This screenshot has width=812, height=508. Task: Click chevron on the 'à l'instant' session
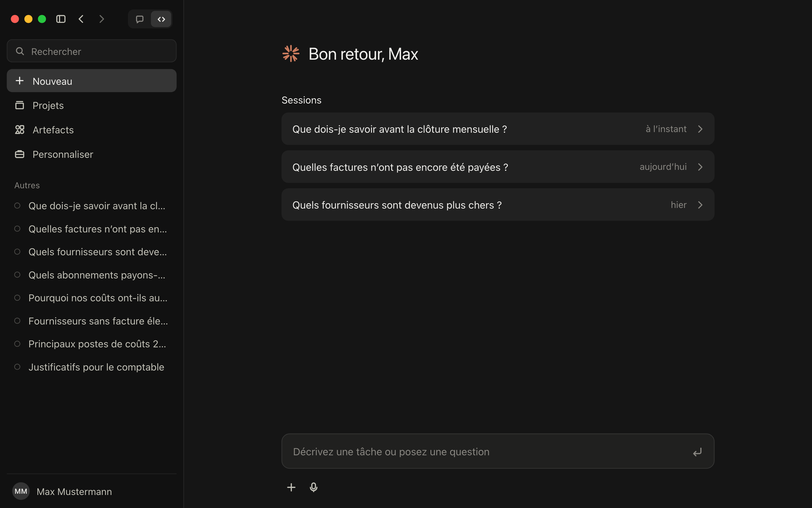click(x=700, y=129)
